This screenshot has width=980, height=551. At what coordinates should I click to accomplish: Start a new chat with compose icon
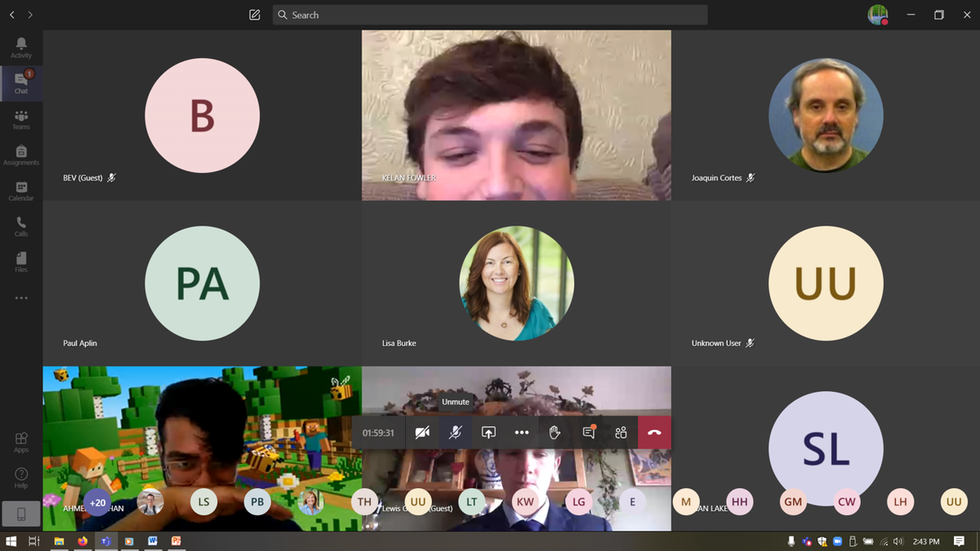255,15
